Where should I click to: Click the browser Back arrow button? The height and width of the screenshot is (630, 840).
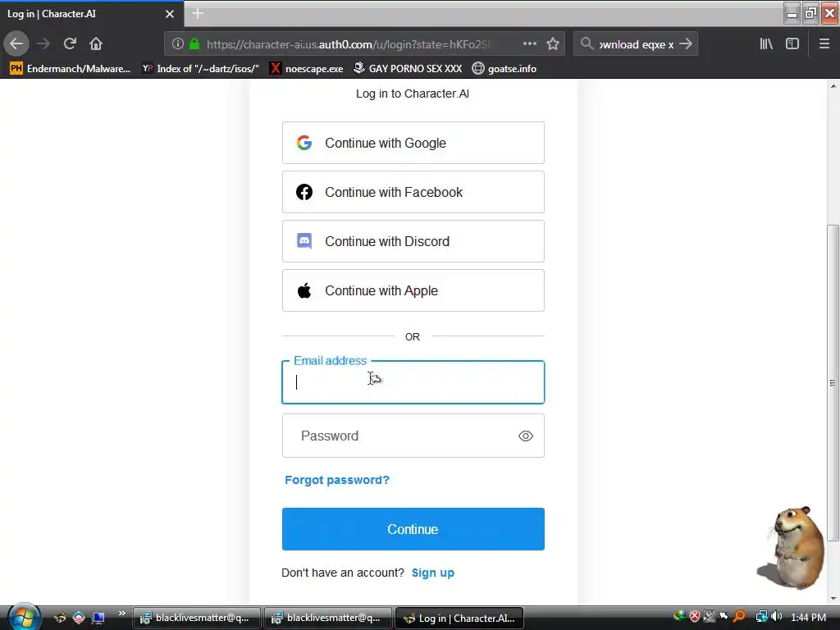16,44
